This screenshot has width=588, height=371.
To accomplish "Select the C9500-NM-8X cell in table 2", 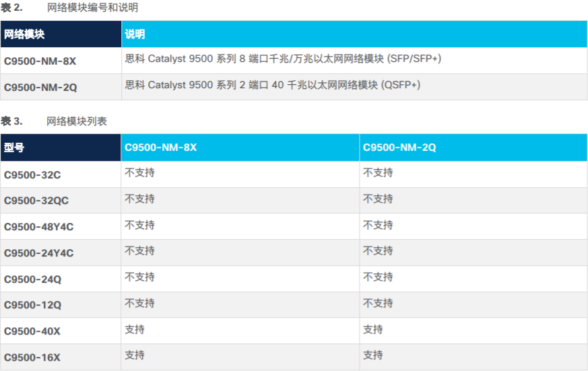I will click(x=61, y=61).
